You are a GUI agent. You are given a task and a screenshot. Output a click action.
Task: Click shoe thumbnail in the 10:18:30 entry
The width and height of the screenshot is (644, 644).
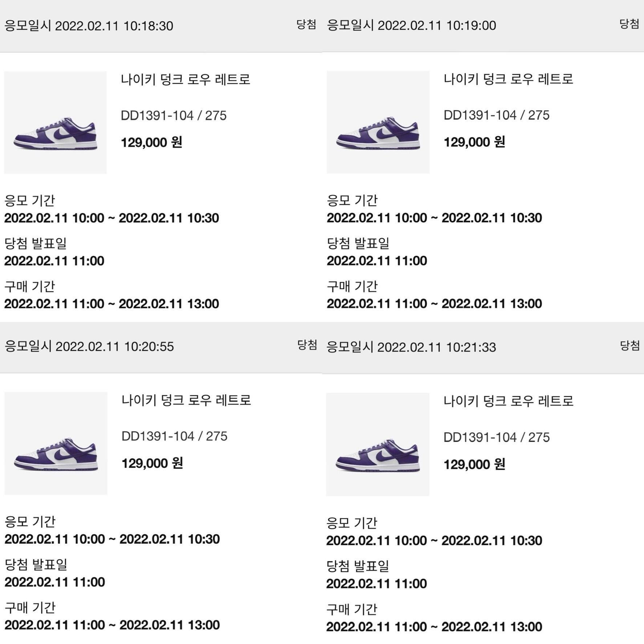[x=55, y=122]
